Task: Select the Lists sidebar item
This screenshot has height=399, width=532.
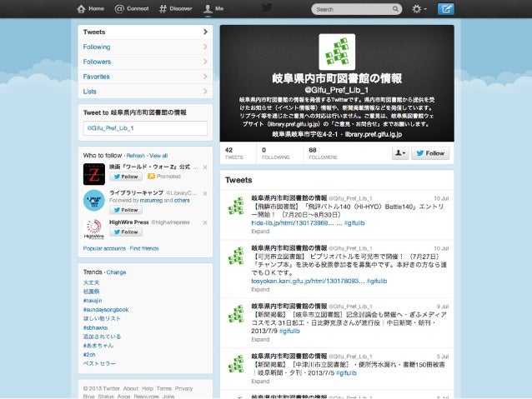Action: click(145, 92)
